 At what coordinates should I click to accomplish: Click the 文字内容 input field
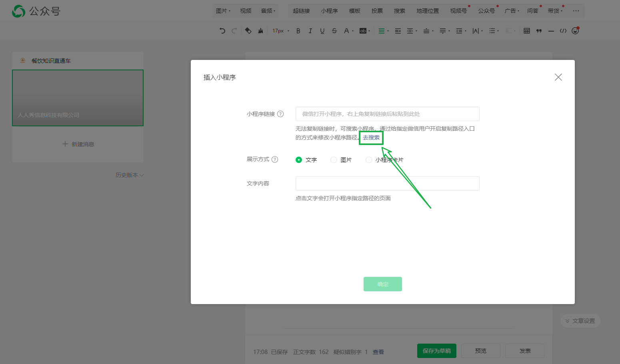coord(387,183)
